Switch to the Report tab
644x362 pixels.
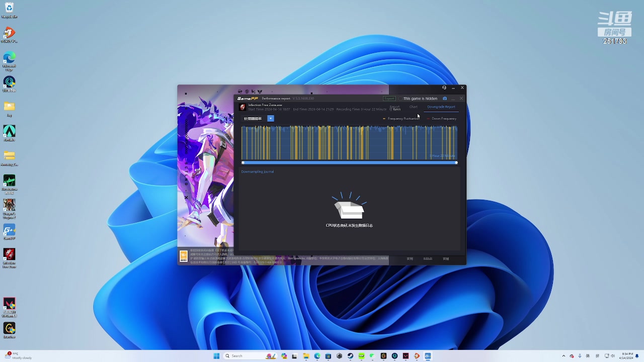tap(394, 107)
